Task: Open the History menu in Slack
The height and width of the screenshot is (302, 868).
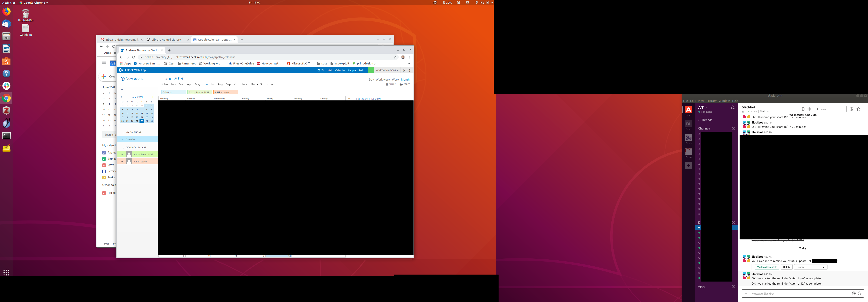Action: point(711,101)
